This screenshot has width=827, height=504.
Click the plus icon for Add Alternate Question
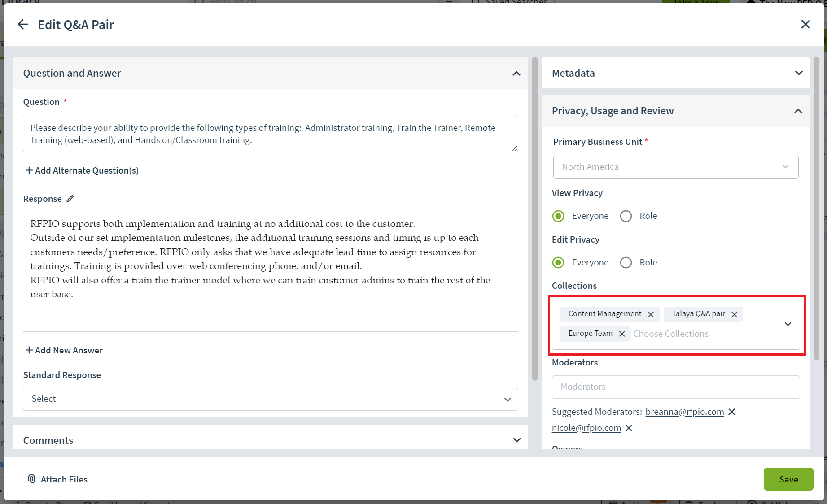coord(29,170)
